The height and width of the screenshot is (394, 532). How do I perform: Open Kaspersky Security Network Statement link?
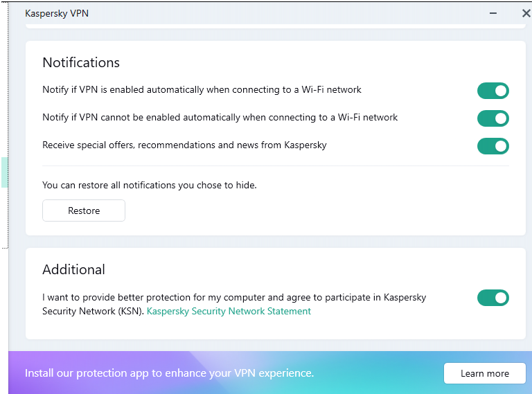tap(229, 312)
